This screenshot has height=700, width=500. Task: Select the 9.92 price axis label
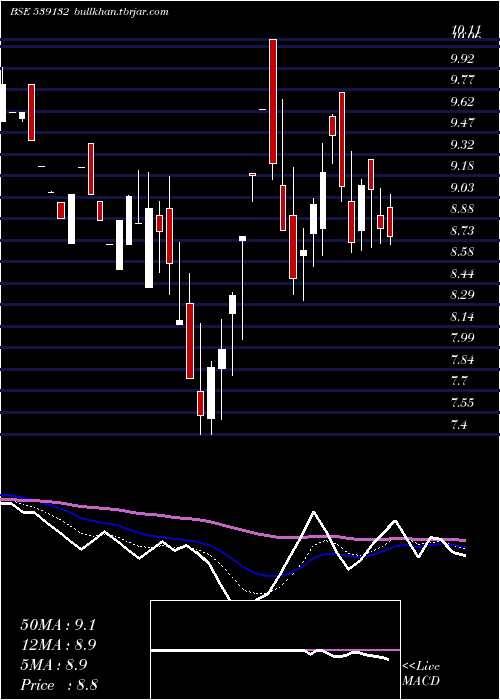tap(462, 58)
